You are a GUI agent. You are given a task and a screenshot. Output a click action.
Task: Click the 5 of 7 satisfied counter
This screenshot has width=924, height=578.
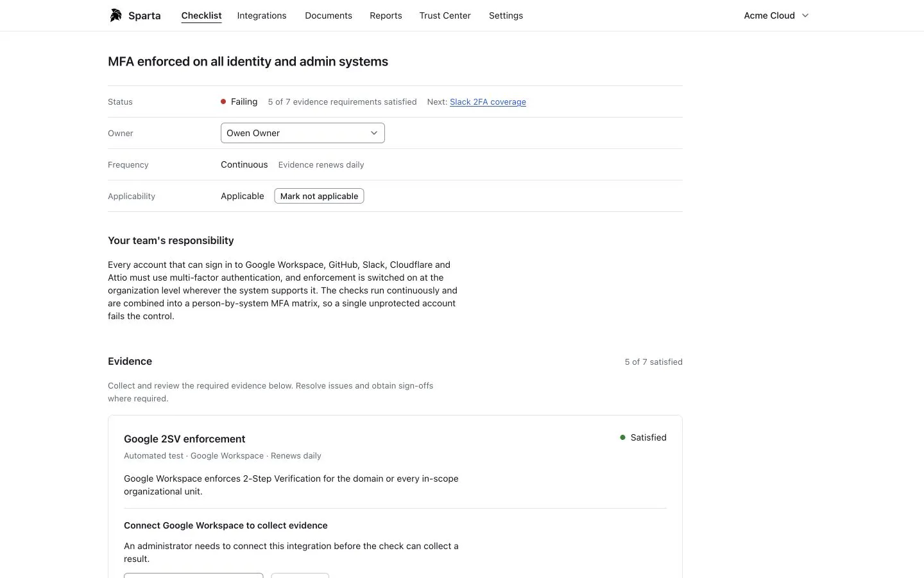pyautogui.click(x=653, y=362)
